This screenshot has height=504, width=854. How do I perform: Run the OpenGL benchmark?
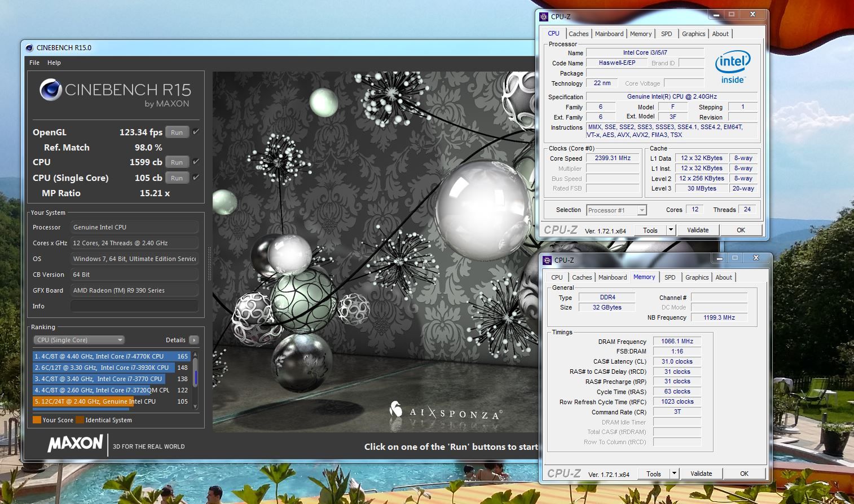pos(177,132)
